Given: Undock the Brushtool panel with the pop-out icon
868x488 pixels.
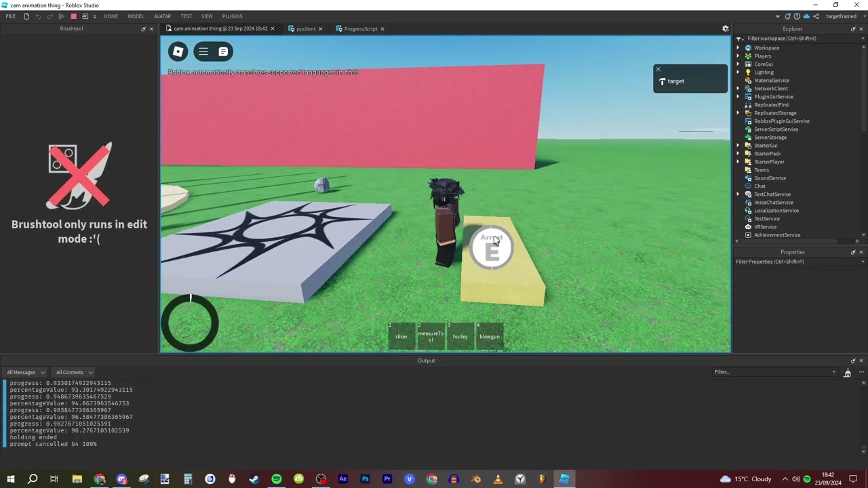Looking at the screenshot, I should (x=143, y=28).
